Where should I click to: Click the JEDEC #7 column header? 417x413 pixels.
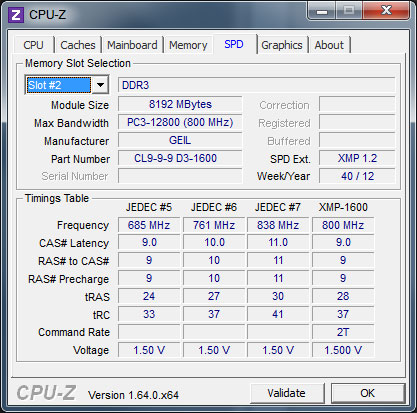pos(278,207)
